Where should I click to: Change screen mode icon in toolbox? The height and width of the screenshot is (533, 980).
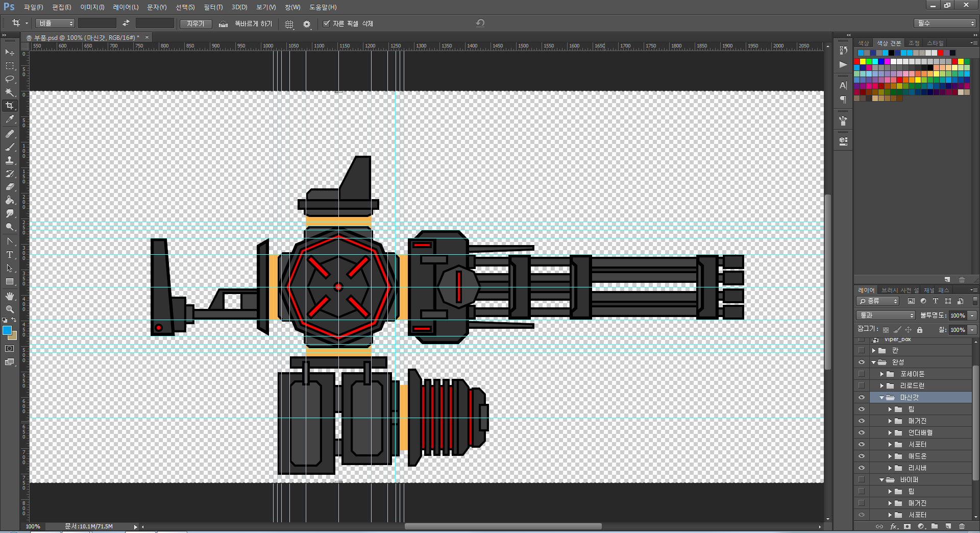point(10,362)
